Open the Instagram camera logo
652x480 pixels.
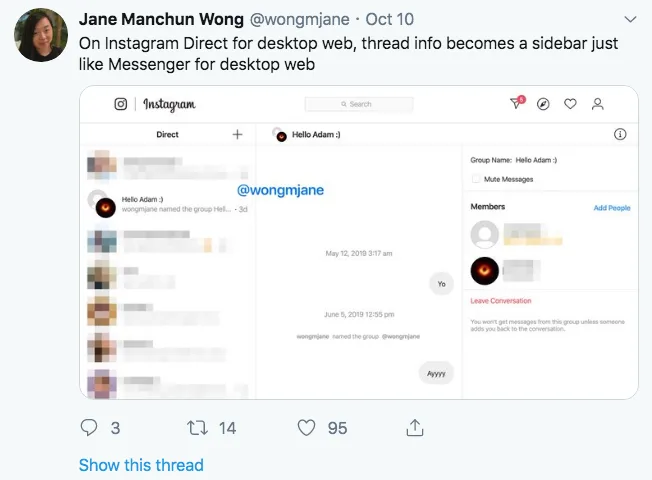(x=121, y=104)
